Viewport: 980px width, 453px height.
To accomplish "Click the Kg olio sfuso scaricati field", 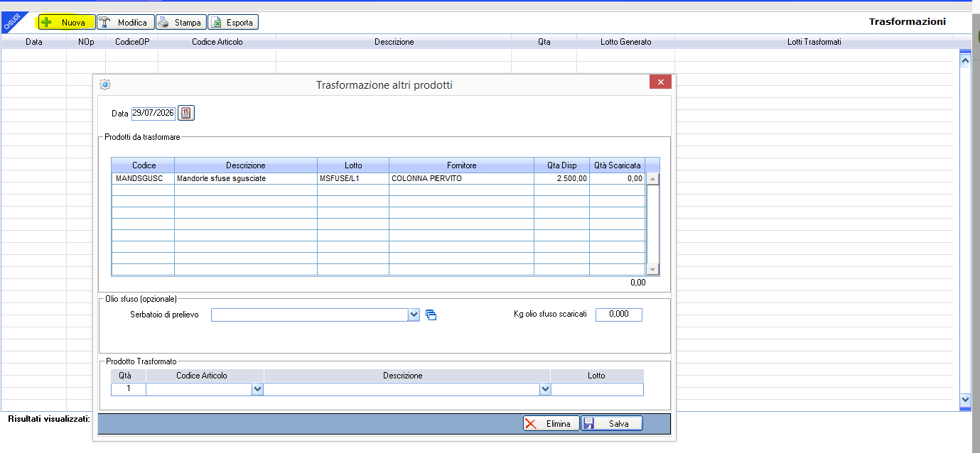I will (618, 315).
